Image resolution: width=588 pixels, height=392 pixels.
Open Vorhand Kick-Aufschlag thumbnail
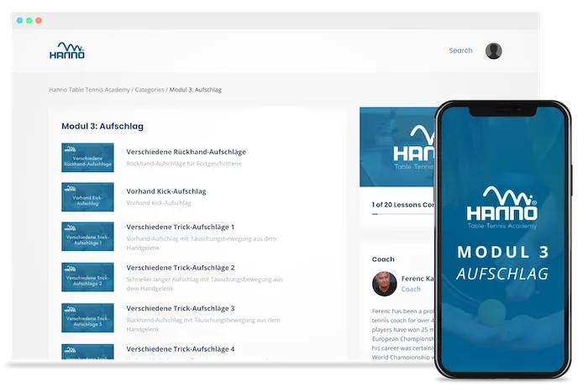click(x=87, y=197)
